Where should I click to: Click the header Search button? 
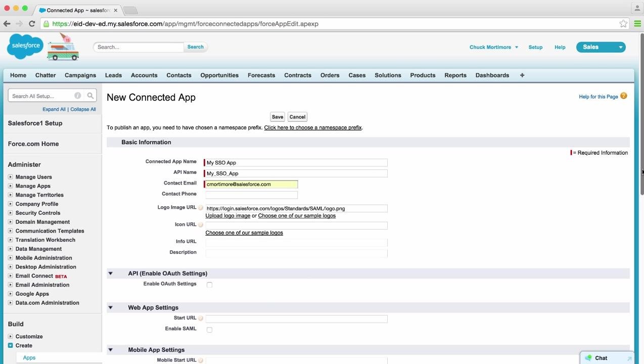coord(196,47)
